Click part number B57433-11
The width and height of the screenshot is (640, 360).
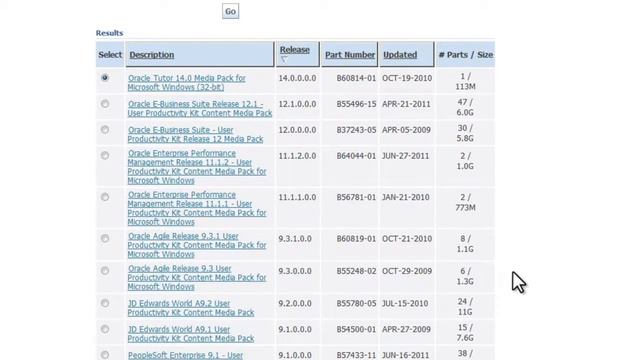pos(356,356)
